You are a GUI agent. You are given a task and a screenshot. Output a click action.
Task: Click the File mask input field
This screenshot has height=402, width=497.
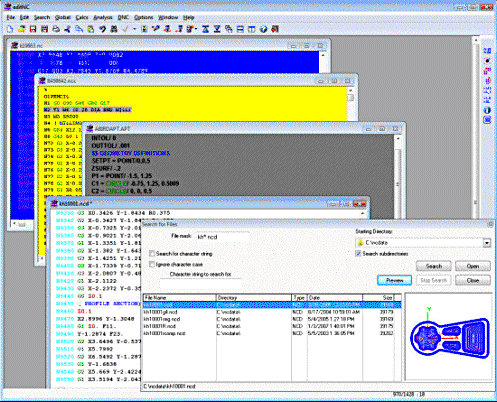click(x=223, y=237)
